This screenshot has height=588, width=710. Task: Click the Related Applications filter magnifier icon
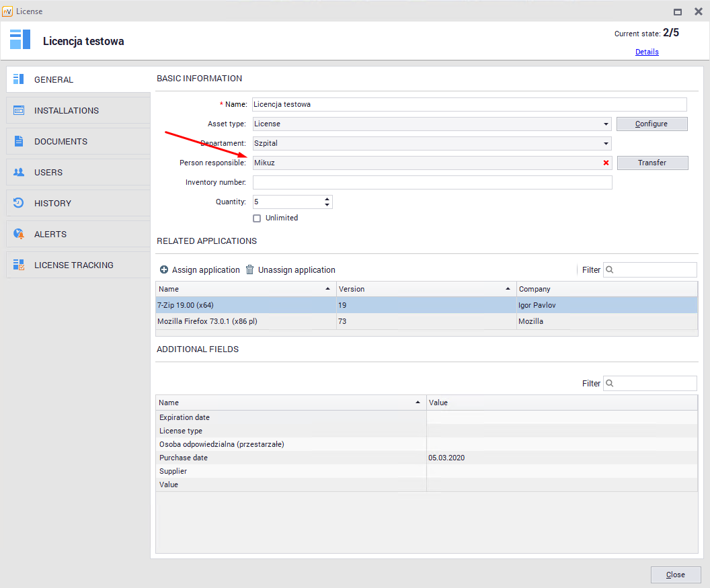click(609, 269)
